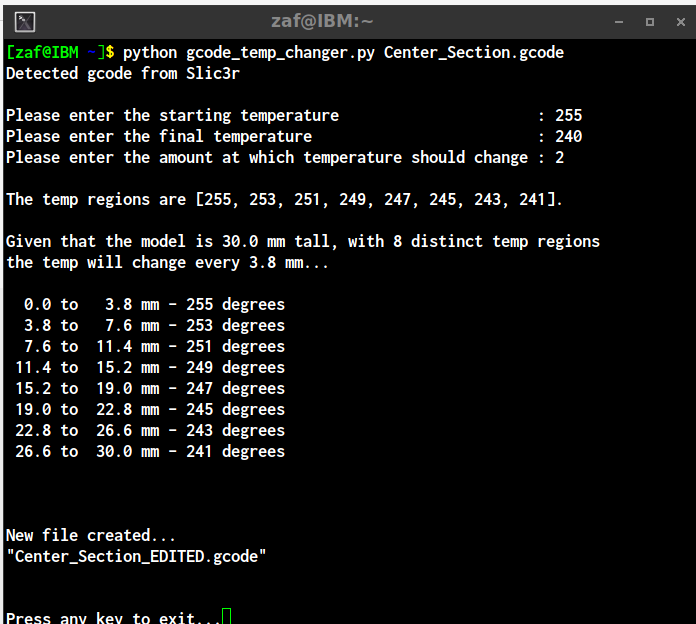Viewport: 696px width, 624px height.
Task: Click the [zaf@IBM ~]$ shell prompt
Action: click(x=60, y=52)
